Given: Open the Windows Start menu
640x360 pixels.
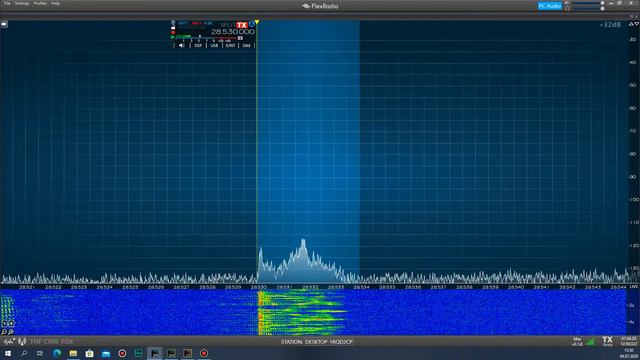Looking at the screenshot, I should (x=8, y=353).
